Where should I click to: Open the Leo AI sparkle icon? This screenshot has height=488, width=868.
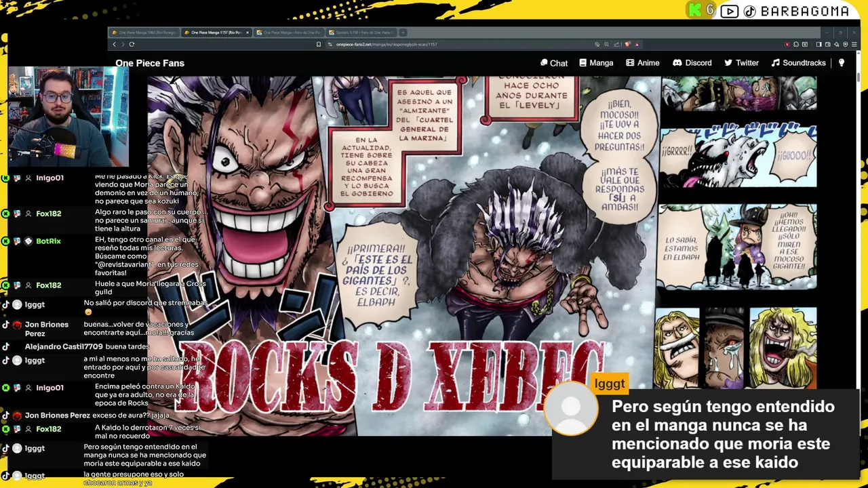click(x=837, y=44)
